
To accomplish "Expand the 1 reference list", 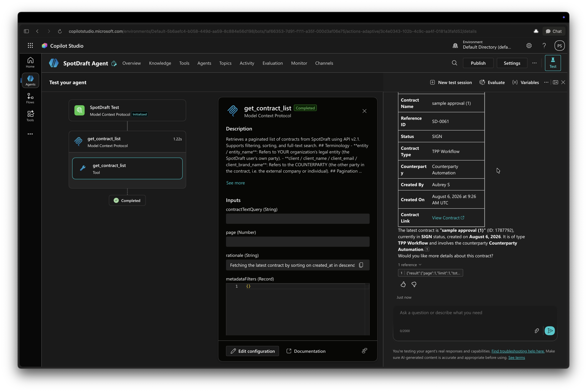I will (x=410, y=265).
